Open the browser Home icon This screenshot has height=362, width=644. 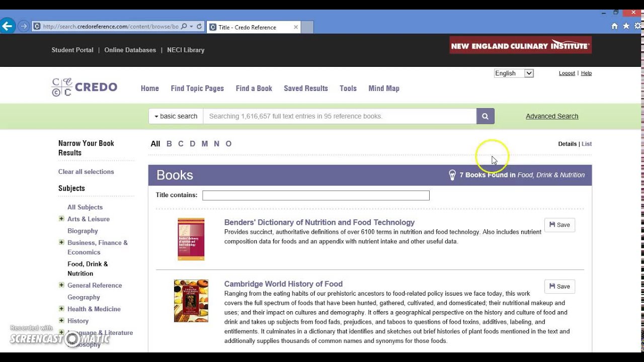(614, 26)
